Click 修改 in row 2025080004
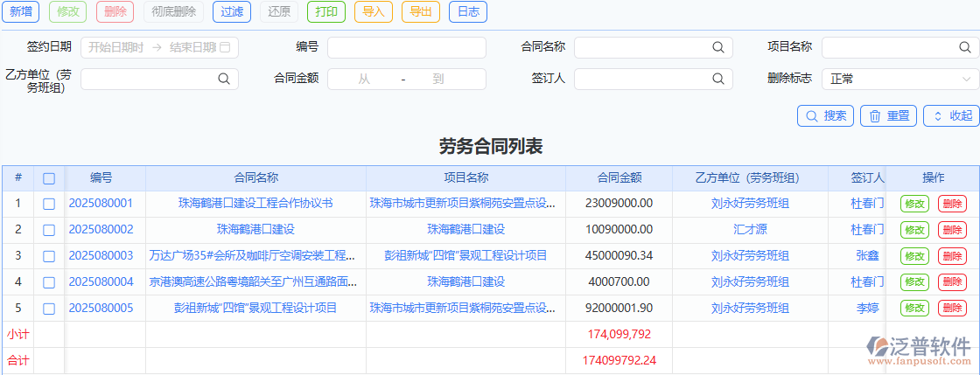Screen dimensions: 980x375 pyautogui.click(x=914, y=282)
